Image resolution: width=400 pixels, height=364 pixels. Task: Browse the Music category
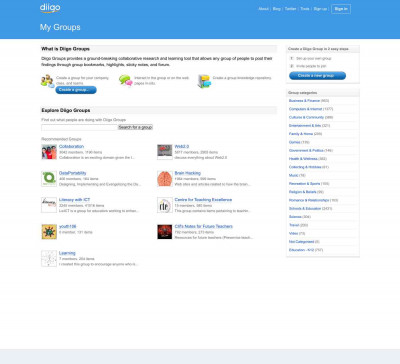point(293,175)
